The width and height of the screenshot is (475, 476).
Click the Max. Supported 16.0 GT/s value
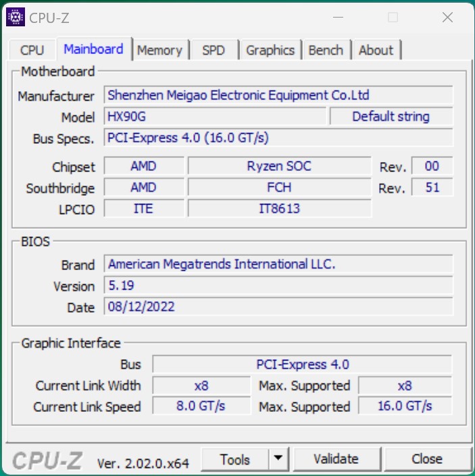click(x=405, y=406)
